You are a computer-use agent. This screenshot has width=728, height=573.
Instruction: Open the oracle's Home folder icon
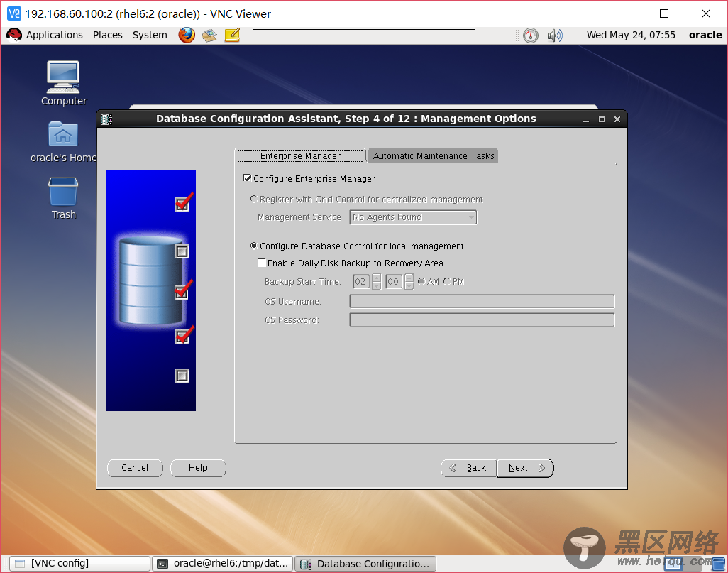point(63,142)
